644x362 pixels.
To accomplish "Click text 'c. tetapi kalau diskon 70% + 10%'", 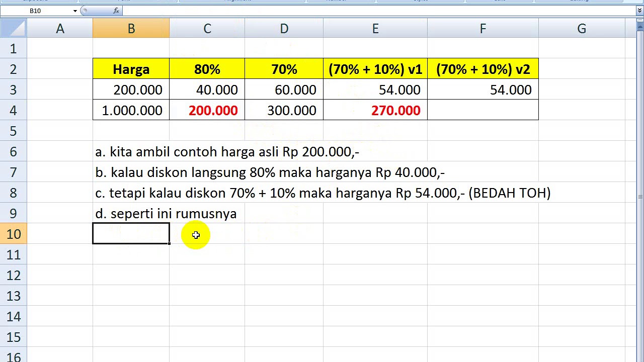I will coord(195,193).
